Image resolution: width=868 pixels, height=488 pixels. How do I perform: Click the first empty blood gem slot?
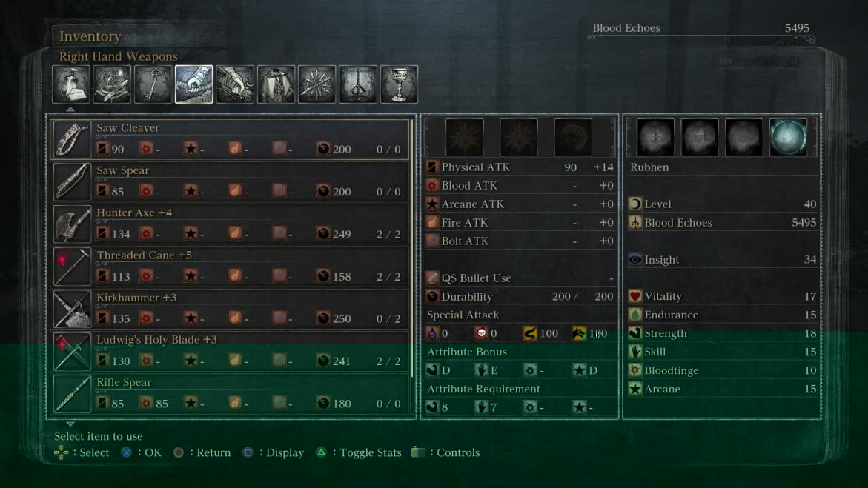[464, 137]
